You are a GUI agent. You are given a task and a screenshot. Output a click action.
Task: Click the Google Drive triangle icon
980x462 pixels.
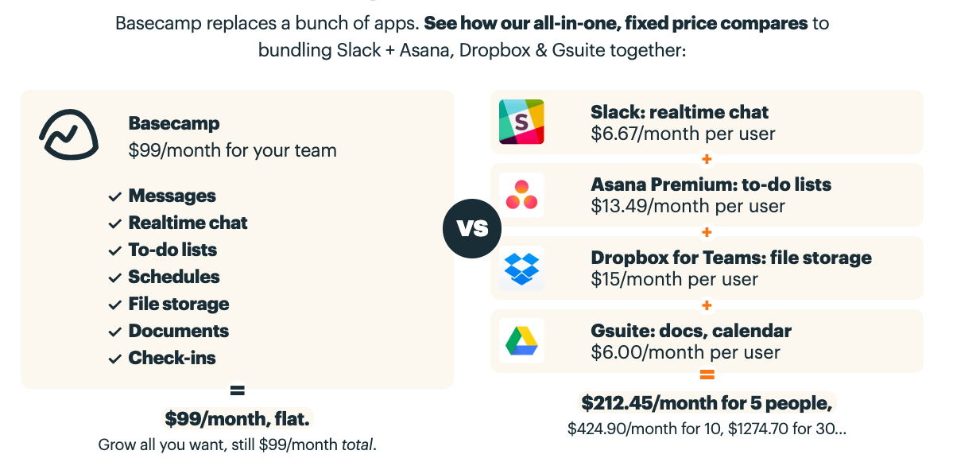pyautogui.click(x=521, y=340)
